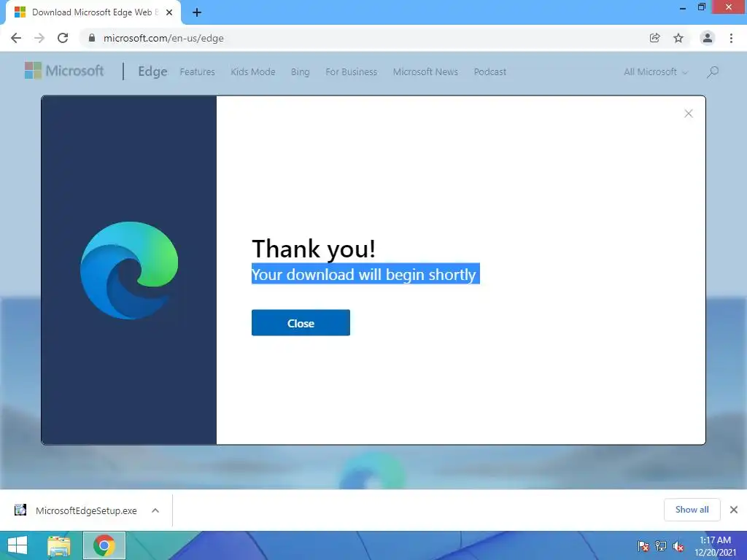Click the forward navigation arrow
The image size is (747, 560).
39,38
